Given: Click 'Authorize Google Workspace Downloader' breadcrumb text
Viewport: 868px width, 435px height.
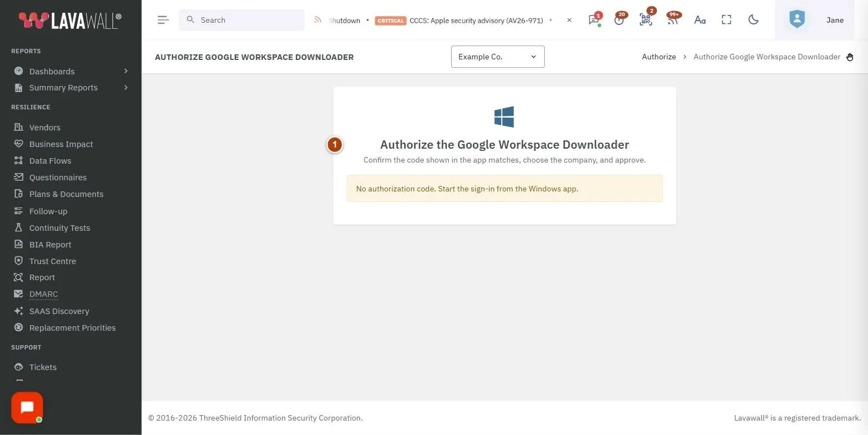Looking at the screenshot, I should tap(767, 57).
